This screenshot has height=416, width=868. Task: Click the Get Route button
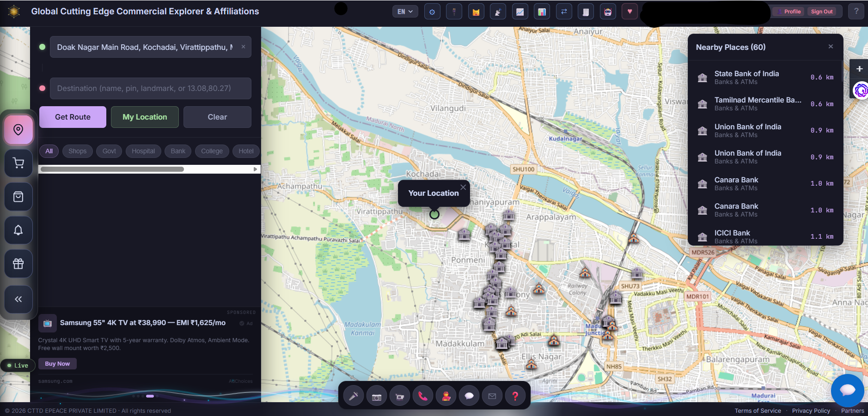73,117
